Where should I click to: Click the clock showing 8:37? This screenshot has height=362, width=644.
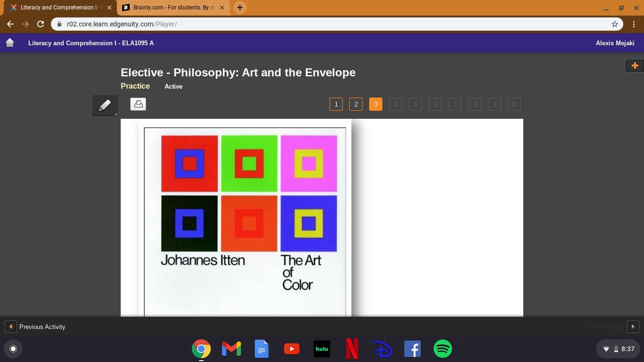coord(627,349)
